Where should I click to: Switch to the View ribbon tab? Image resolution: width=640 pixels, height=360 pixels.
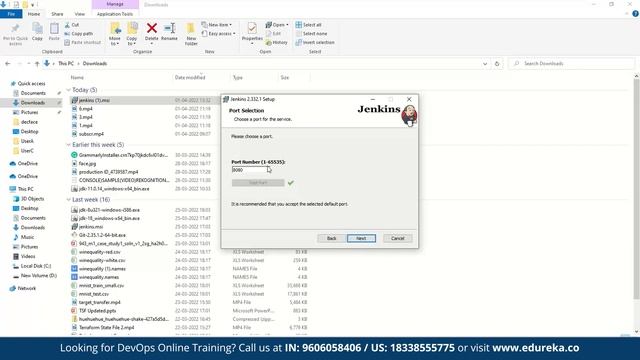(80, 14)
